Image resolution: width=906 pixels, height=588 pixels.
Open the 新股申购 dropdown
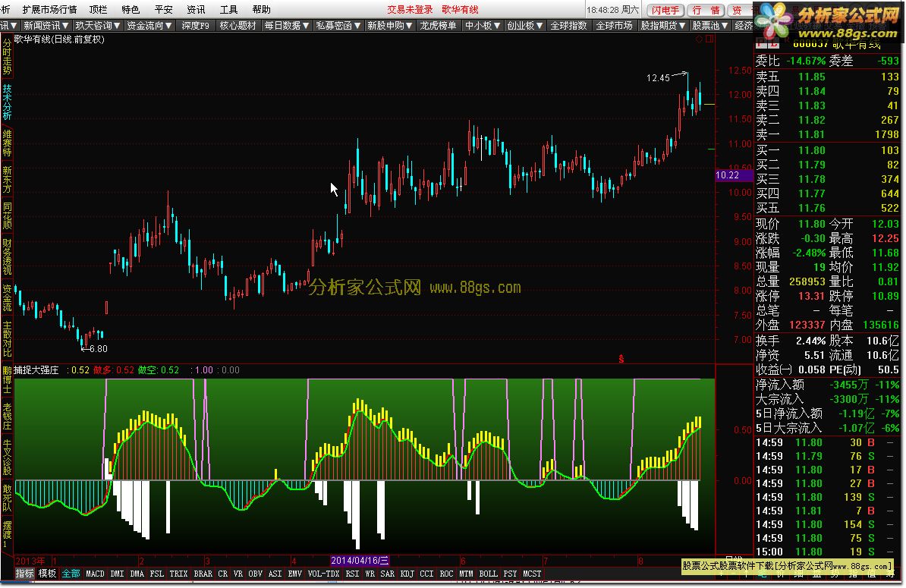[x=389, y=25]
